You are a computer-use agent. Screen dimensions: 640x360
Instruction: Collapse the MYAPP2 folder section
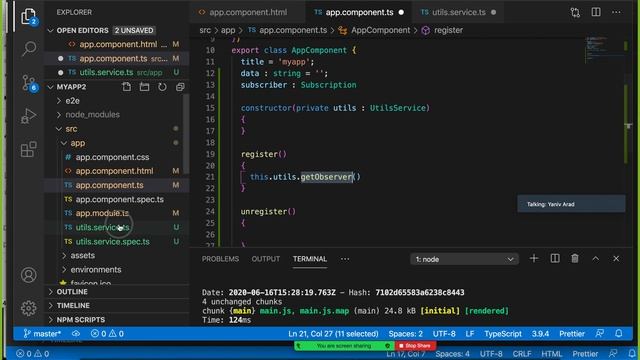pyautogui.click(x=51, y=87)
